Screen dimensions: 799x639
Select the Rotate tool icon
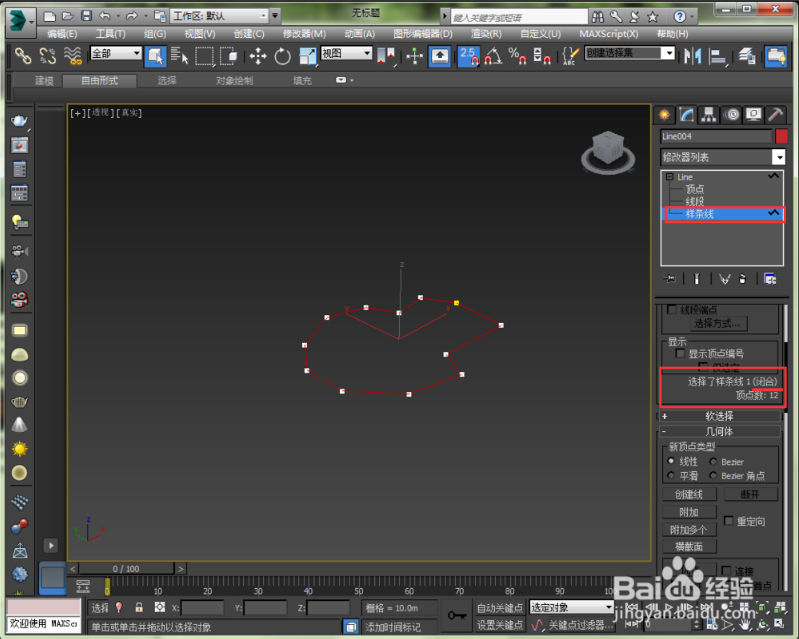(282, 56)
